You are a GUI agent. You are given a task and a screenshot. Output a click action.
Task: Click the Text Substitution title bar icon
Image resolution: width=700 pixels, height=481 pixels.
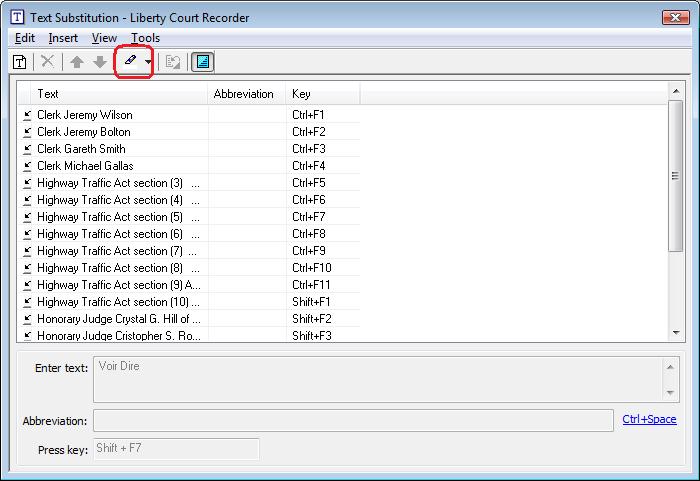tap(17, 17)
